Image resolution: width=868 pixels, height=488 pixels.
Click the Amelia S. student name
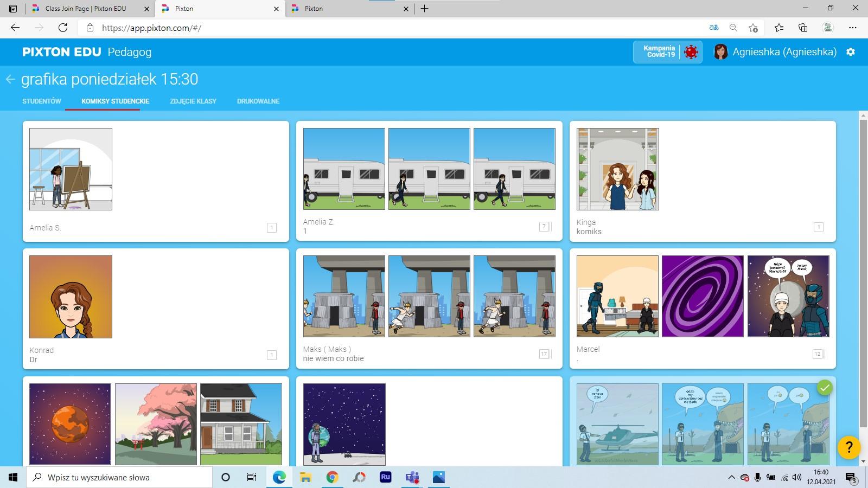click(x=45, y=228)
